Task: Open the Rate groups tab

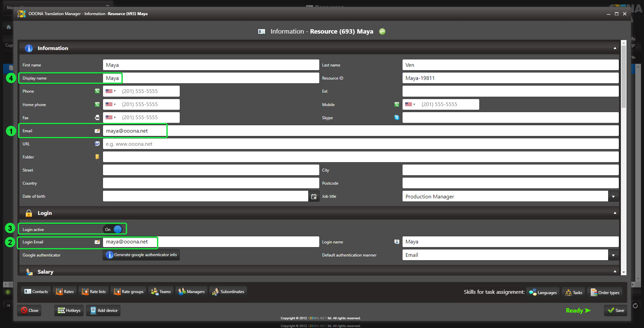Action: pyautogui.click(x=129, y=292)
